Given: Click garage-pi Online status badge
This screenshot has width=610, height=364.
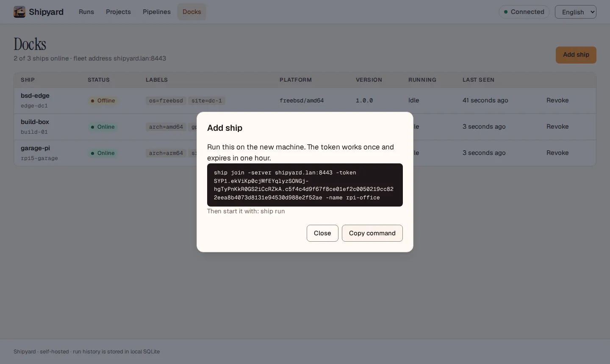Looking at the screenshot, I should point(103,153).
